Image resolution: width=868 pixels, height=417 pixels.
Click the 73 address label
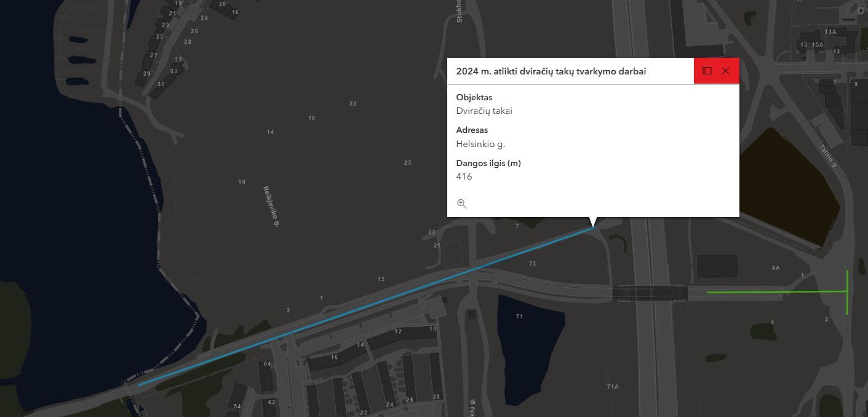(x=532, y=263)
